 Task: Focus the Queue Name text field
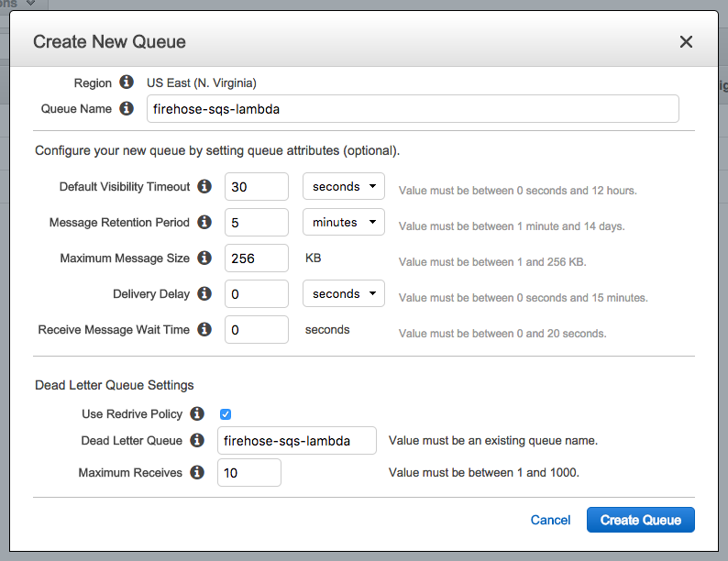pyautogui.click(x=413, y=108)
